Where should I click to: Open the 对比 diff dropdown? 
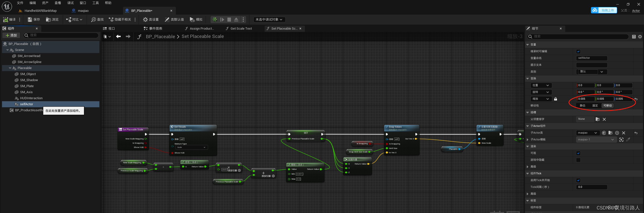[x=74, y=20]
